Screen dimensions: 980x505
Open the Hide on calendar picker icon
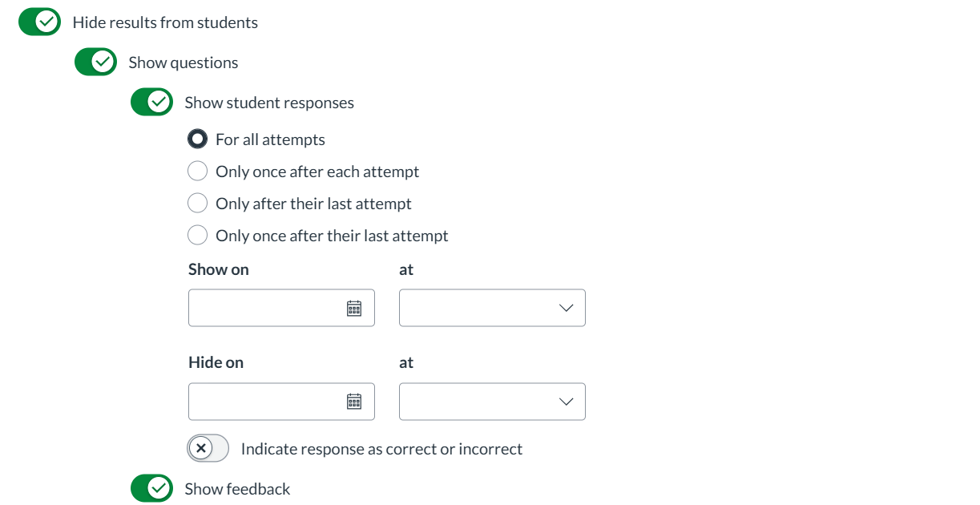pyautogui.click(x=354, y=402)
